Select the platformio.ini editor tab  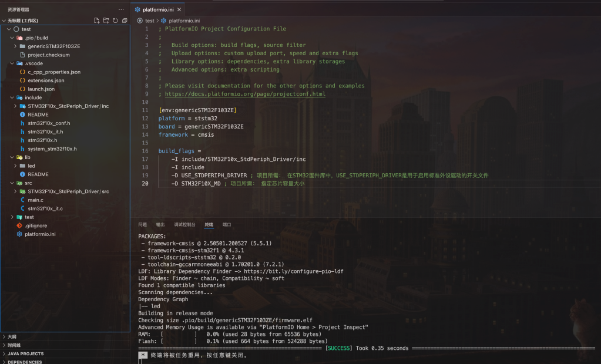[158, 9]
